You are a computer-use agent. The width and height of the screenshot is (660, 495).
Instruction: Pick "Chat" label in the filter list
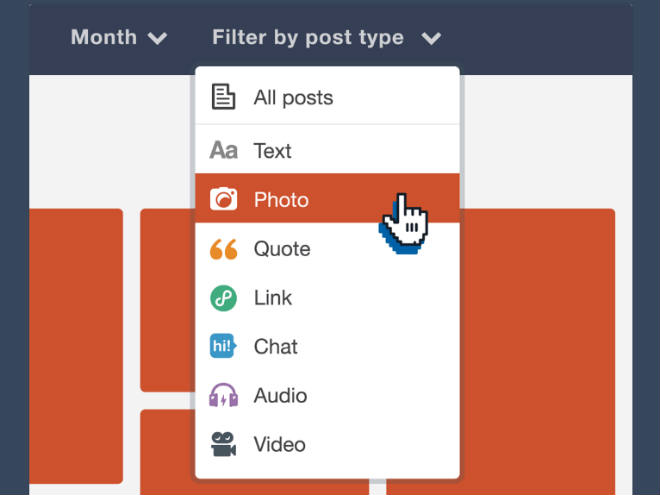click(x=276, y=347)
